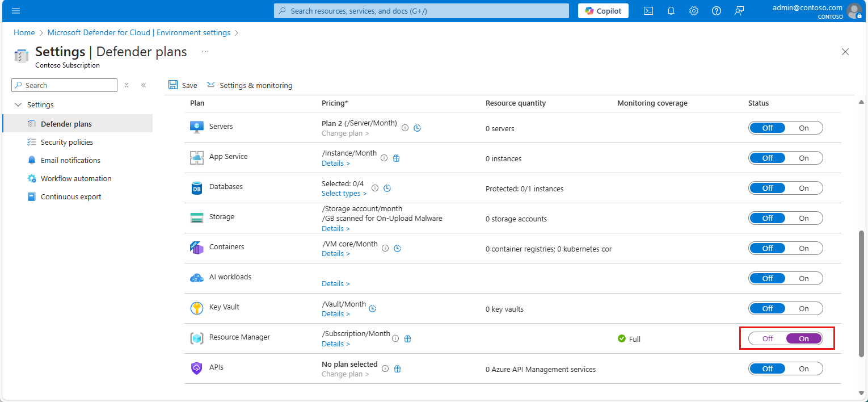Open portal settings gear icon
Viewport: 868px width, 402px height.
coord(694,11)
